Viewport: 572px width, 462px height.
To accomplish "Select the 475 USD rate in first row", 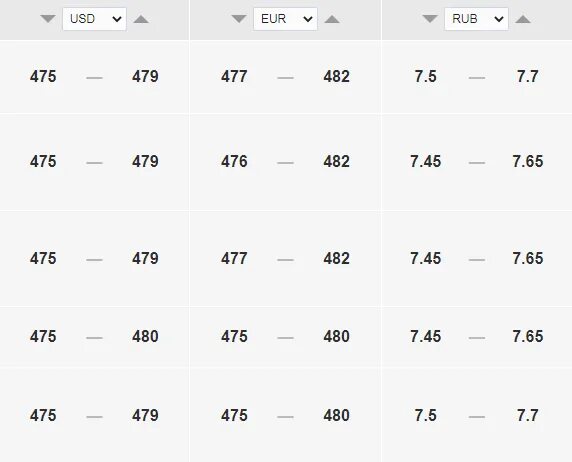I will point(43,76).
